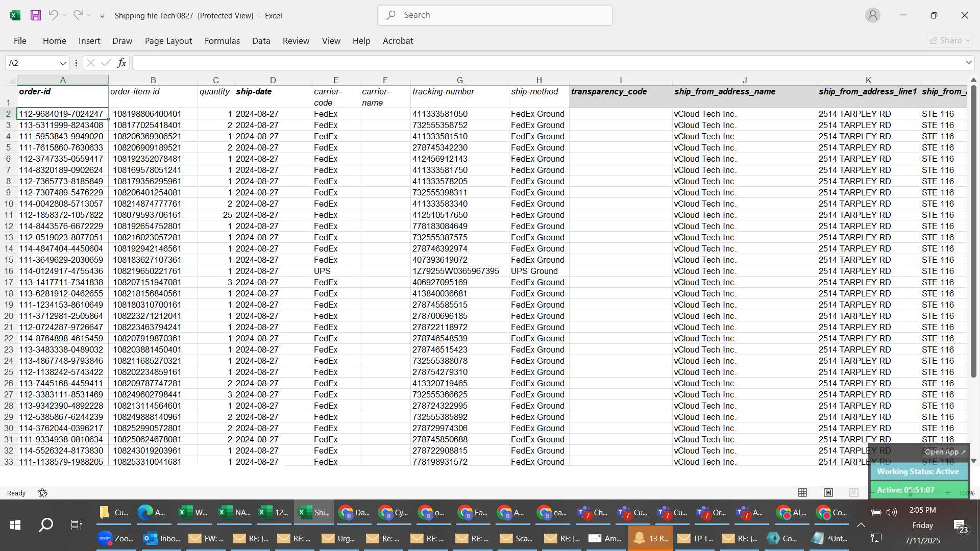
Task: Click the Excel logo icon in title bar
Action: [15, 15]
